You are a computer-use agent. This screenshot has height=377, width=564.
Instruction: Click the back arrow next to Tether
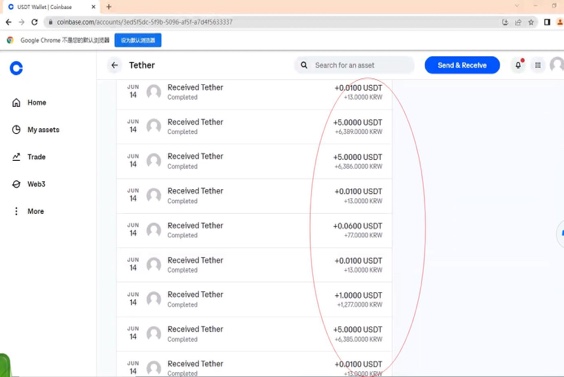coord(115,65)
